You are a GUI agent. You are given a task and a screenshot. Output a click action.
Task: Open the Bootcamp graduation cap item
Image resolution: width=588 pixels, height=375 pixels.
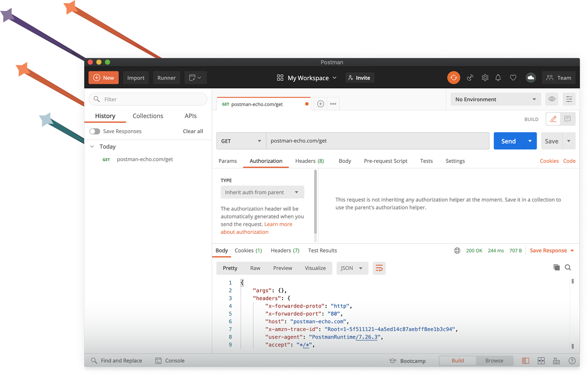tap(408, 361)
